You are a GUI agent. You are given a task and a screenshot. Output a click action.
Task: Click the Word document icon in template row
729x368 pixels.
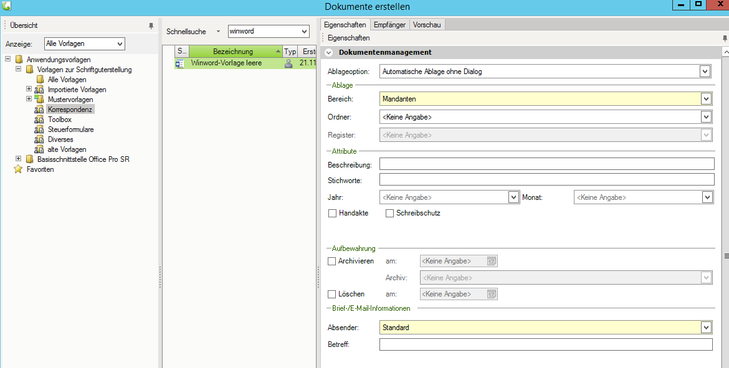point(179,64)
